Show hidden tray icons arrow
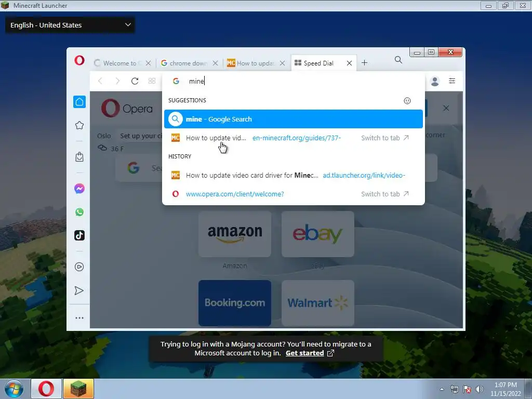 click(442, 389)
